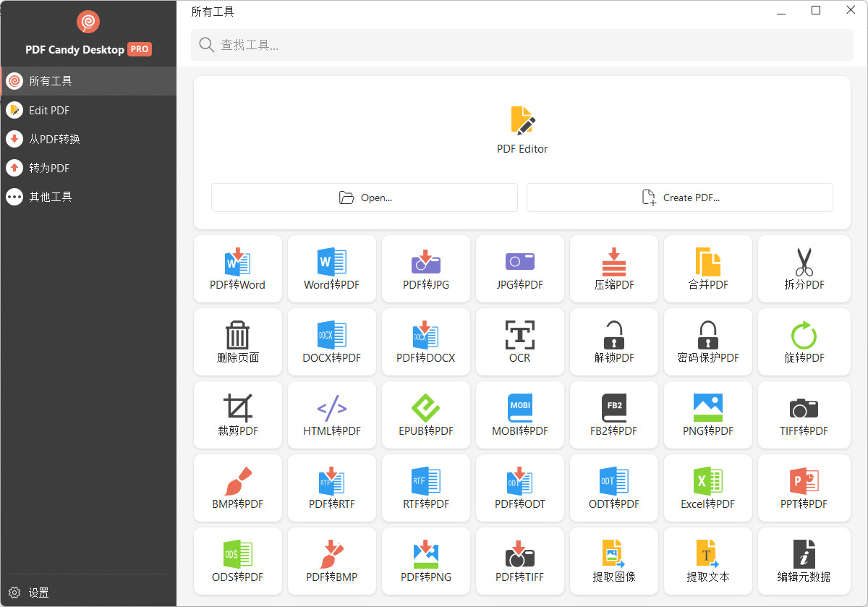Open the PDF转Word tool
Screen dimensions: 868x607
tap(238, 268)
